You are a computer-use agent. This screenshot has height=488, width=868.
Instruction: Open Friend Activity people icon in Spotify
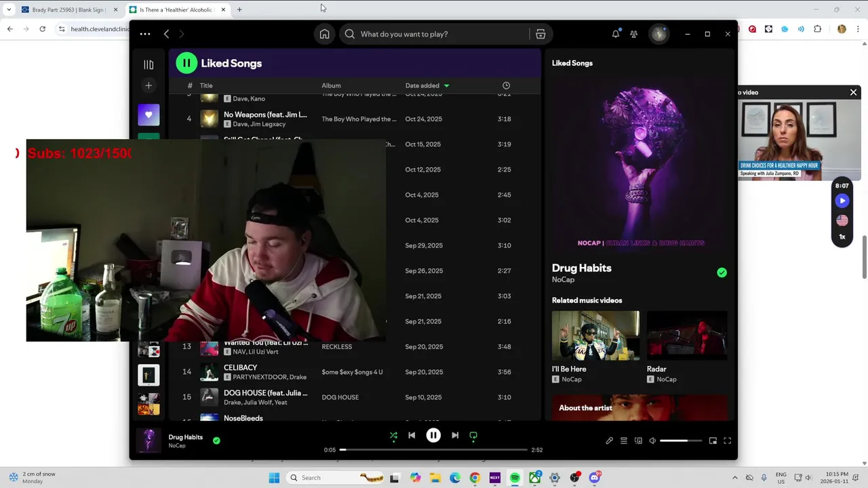[x=633, y=34]
